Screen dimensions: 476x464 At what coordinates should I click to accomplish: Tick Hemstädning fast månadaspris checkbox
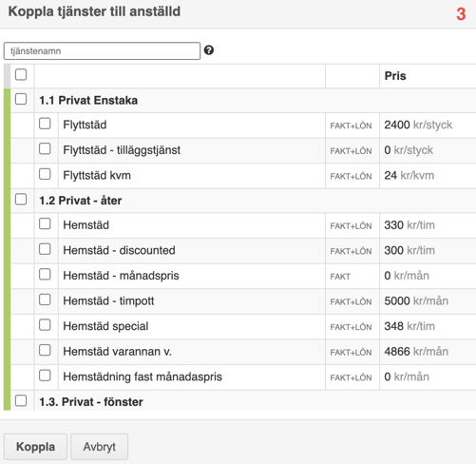click(45, 376)
